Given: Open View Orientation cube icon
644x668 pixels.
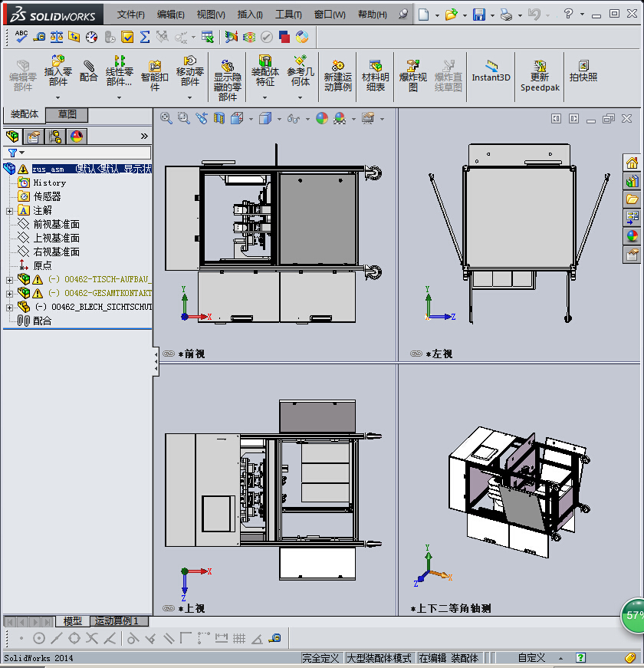Looking at the screenshot, I should click(x=237, y=118).
